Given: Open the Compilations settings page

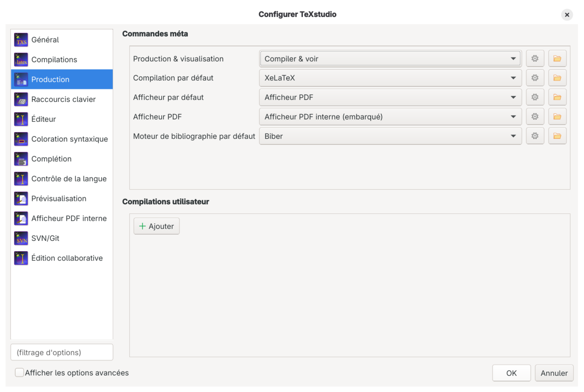Looking at the screenshot, I should point(62,60).
